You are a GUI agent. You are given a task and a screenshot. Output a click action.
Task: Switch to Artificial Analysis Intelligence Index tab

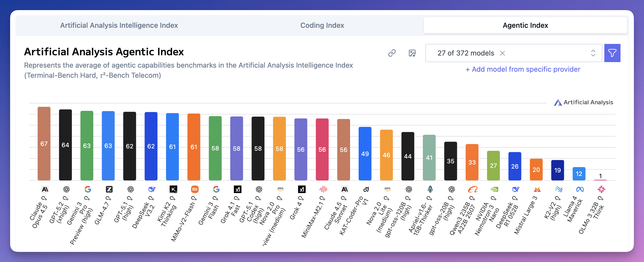[x=119, y=25]
